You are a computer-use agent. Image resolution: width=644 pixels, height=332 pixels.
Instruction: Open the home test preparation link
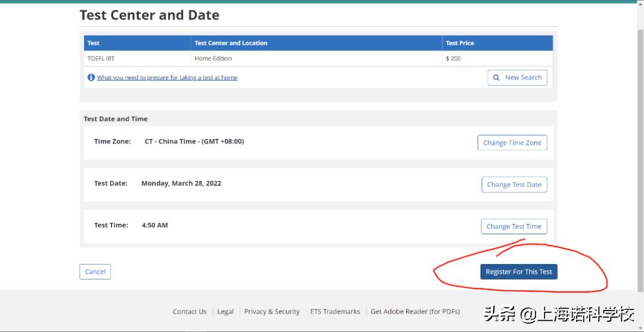(167, 77)
